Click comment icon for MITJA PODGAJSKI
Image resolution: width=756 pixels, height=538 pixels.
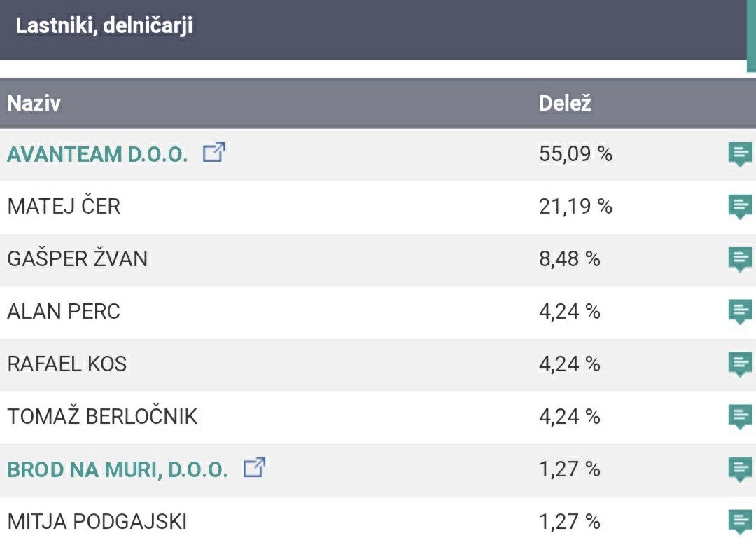coord(740,521)
